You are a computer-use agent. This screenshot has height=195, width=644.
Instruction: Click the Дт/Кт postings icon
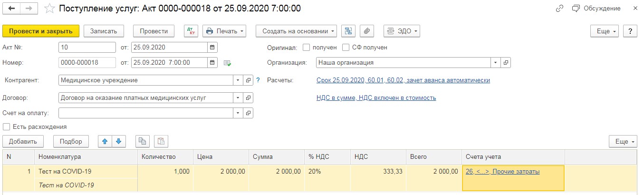point(191,31)
